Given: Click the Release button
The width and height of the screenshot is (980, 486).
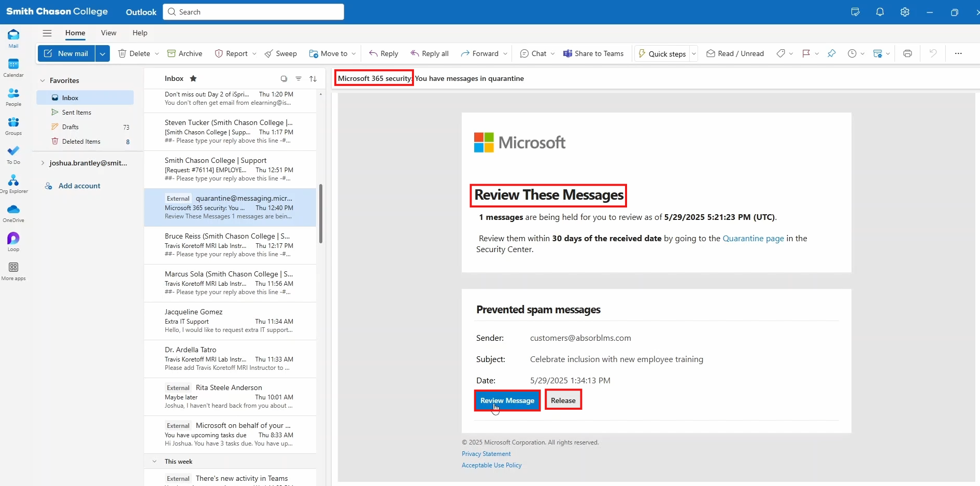Looking at the screenshot, I should pyautogui.click(x=563, y=400).
